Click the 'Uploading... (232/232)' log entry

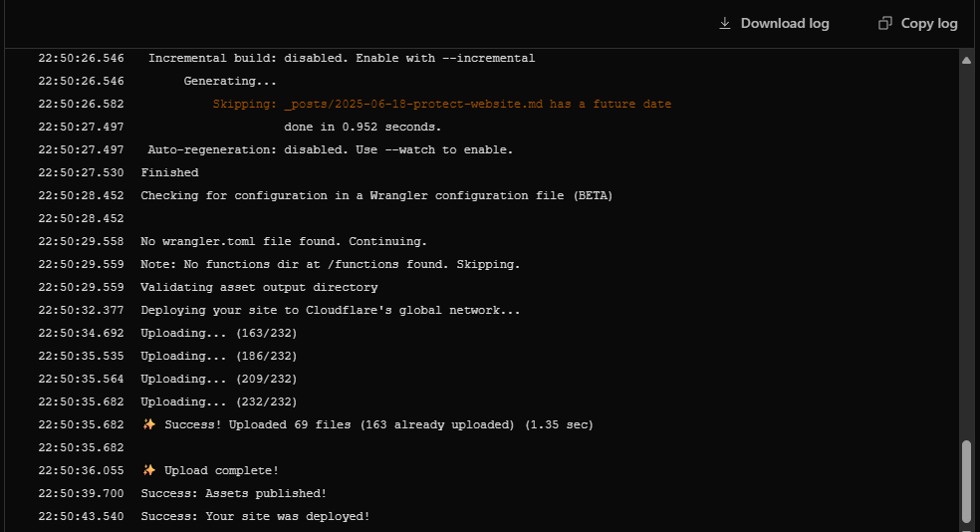point(218,401)
